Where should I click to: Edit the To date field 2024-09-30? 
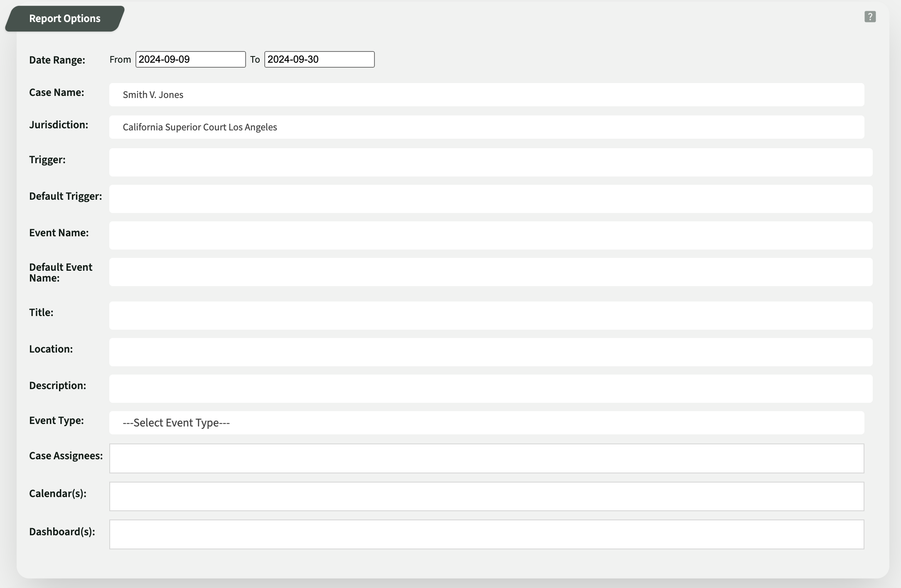[319, 59]
